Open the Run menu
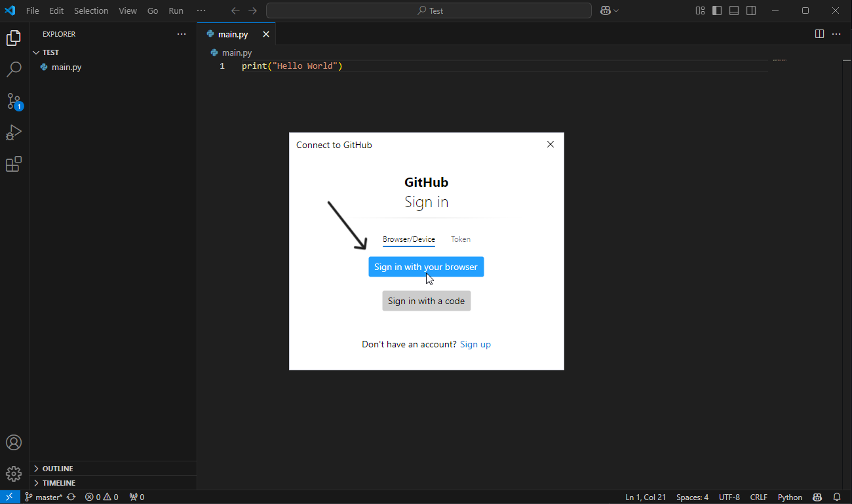852x504 pixels. [x=176, y=10]
